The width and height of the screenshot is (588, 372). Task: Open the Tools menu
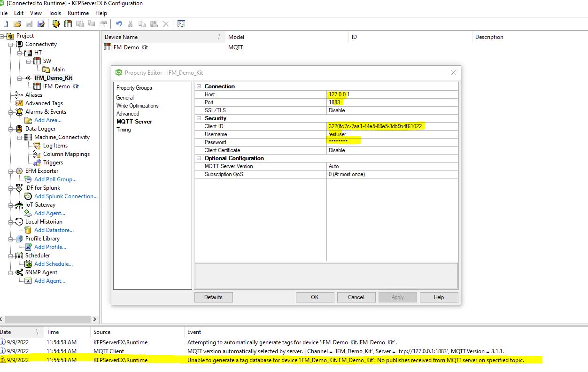(x=55, y=13)
